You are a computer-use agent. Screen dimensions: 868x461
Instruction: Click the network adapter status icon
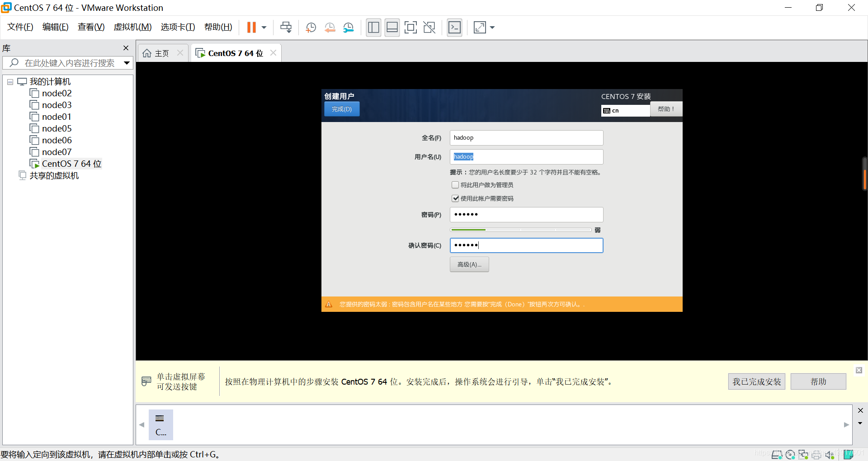pyautogui.click(x=803, y=455)
